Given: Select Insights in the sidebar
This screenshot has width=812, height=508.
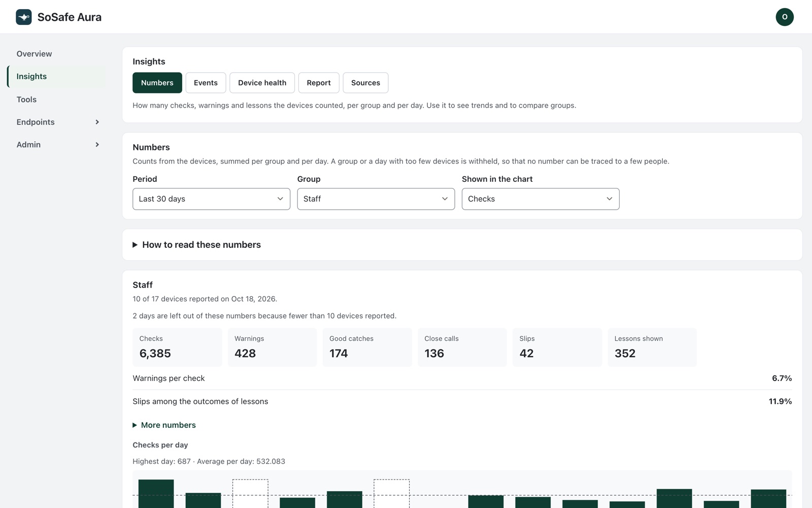Looking at the screenshot, I should click(x=56, y=76).
